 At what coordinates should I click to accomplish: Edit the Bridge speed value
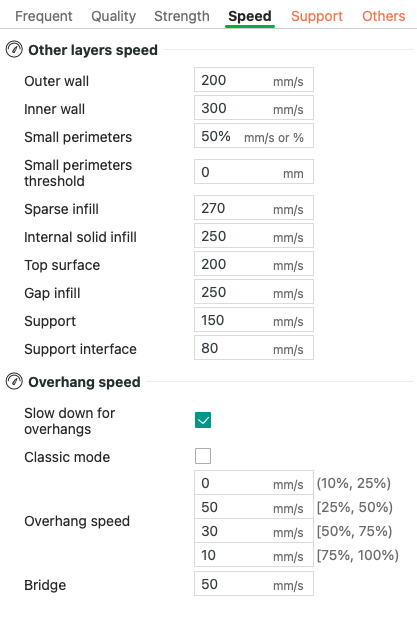tap(254, 584)
